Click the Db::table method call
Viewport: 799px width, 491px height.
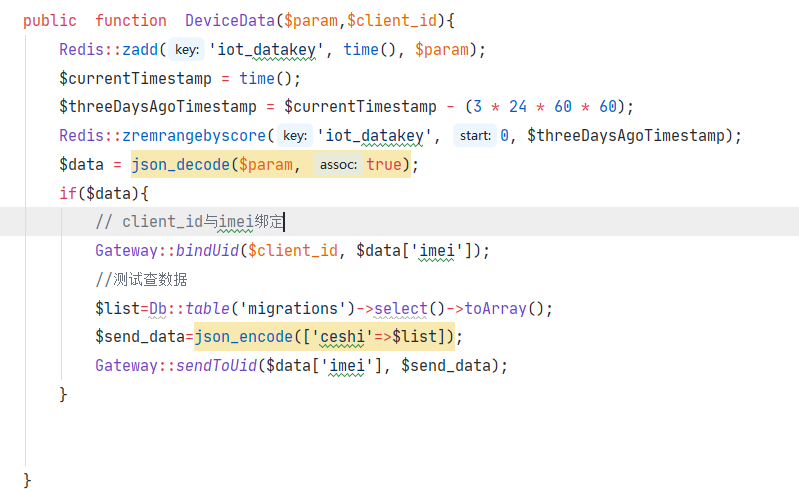click(189, 308)
